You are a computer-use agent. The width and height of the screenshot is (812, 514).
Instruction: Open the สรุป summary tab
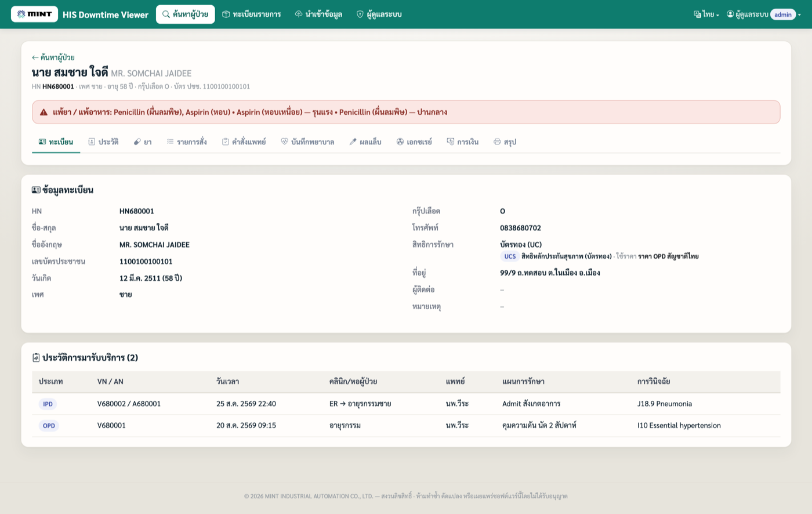pyautogui.click(x=505, y=142)
